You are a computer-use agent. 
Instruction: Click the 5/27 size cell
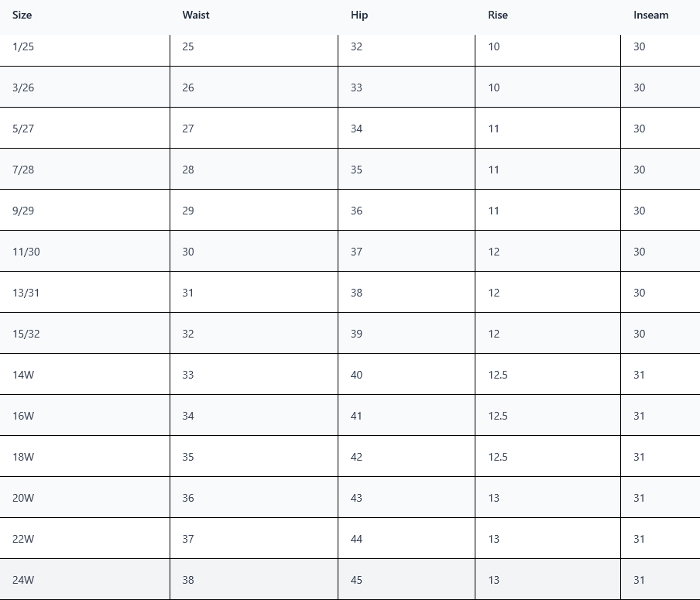tap(84, 129)
